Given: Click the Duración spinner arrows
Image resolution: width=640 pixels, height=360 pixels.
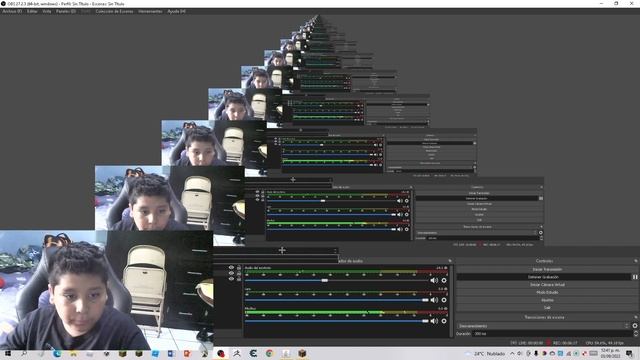Looking at the screenshot, I should [x=636, y=333].
